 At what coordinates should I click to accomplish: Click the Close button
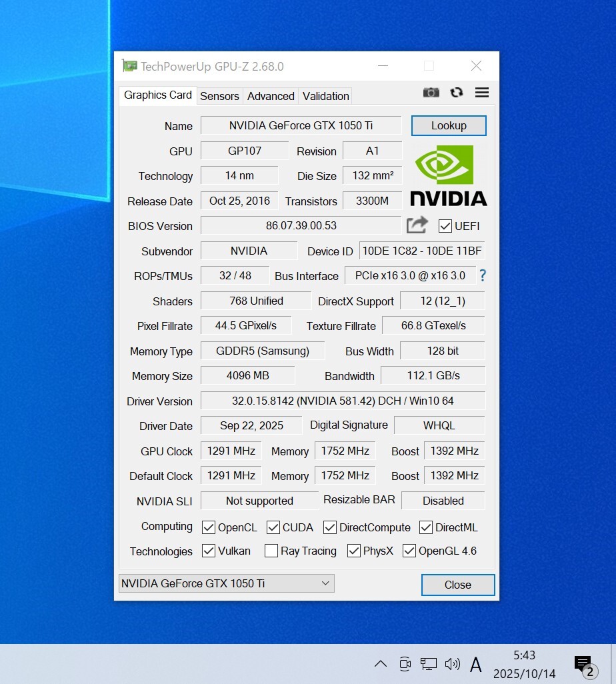458,585
